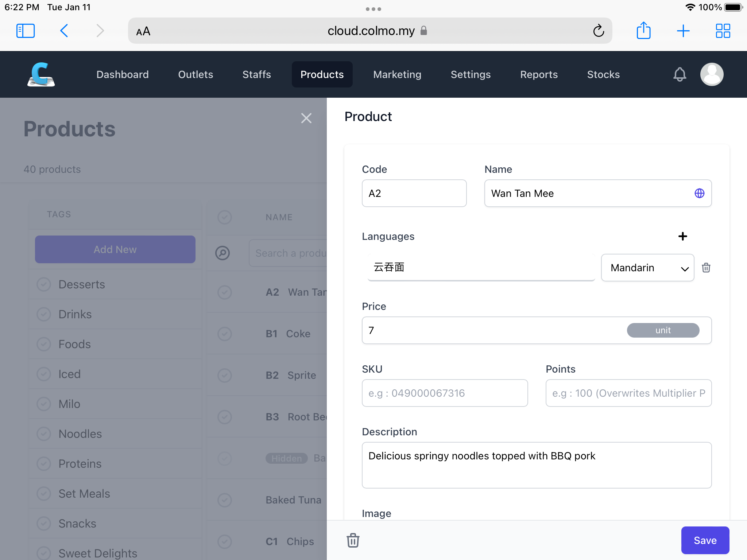Click the unit pill in the Price field

pos(663,330)
